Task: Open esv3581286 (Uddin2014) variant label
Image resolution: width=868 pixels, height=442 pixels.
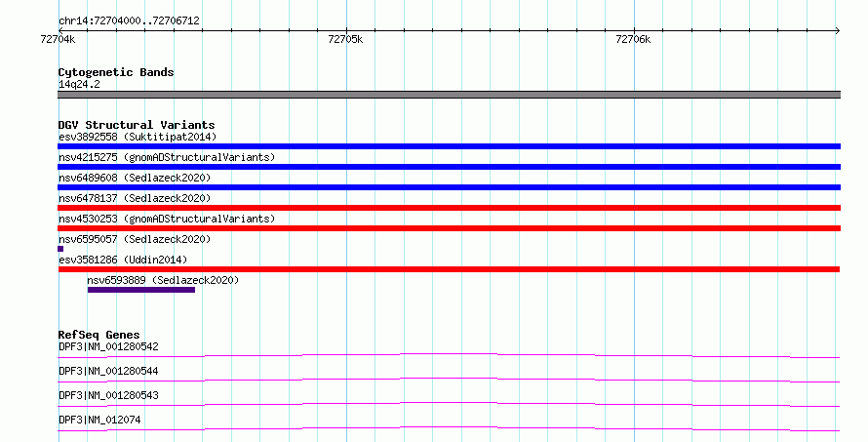Action: (x=123, y=260)
